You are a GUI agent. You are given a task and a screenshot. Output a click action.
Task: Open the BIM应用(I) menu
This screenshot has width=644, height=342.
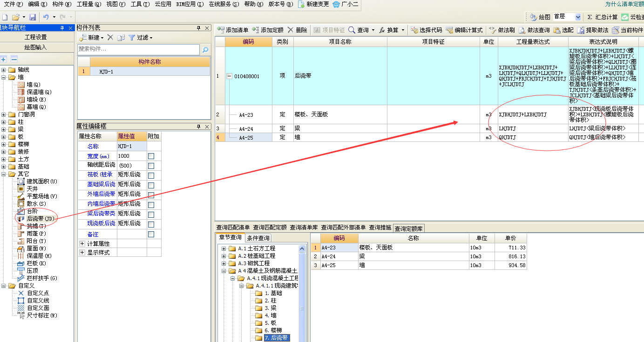click(190, 4)
